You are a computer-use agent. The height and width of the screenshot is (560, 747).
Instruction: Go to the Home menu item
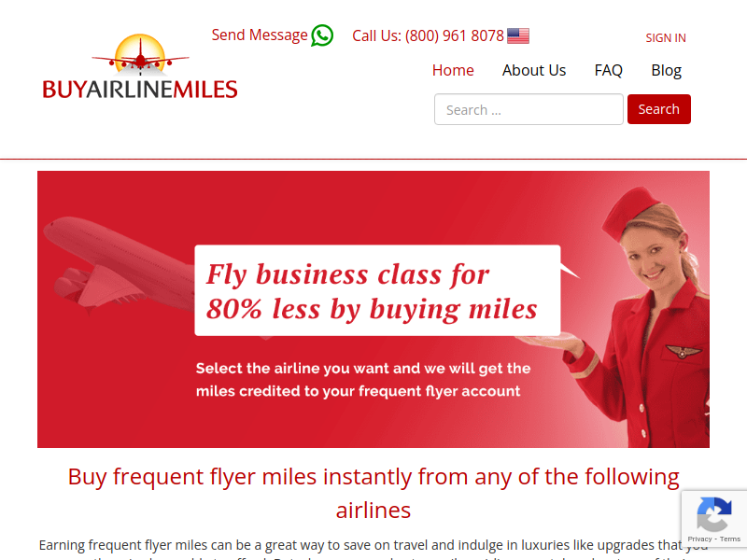click(x=453, y=71)
